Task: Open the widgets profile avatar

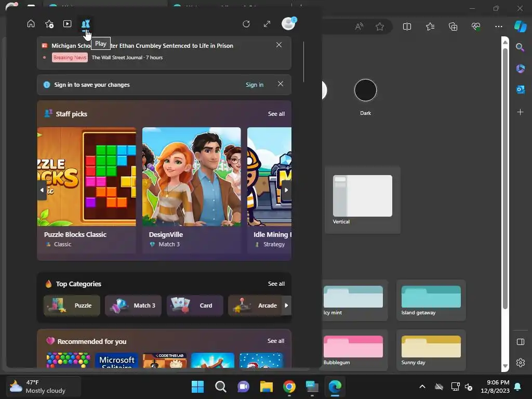Action: [289, 24]
